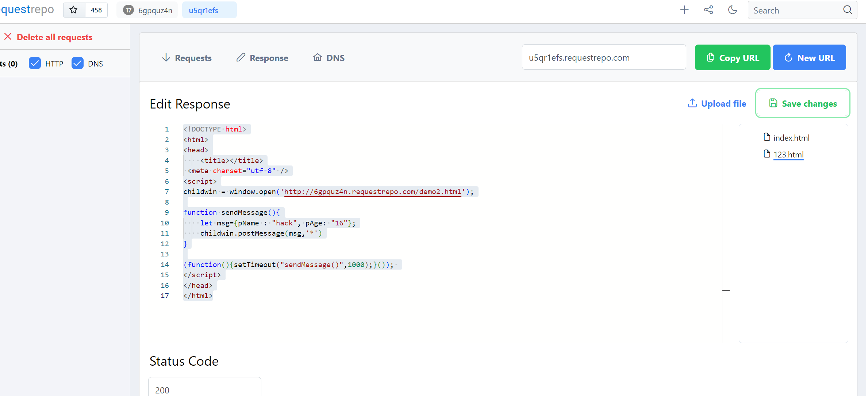Uncheck the DNS filter checkbox

78,63
